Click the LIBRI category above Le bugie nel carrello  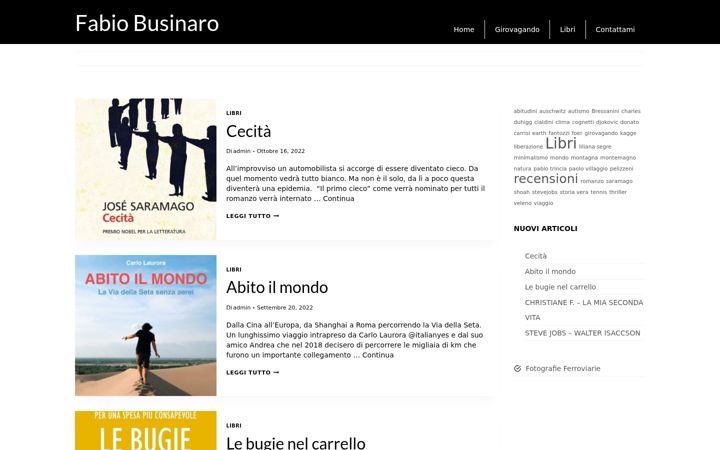click(x=234, y=426)
